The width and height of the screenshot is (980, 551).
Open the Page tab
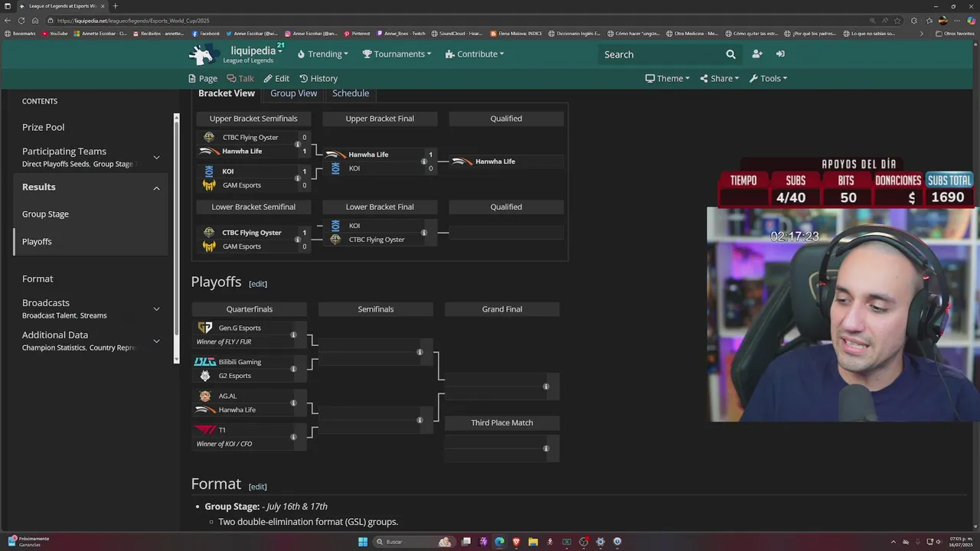click(203, 78)
